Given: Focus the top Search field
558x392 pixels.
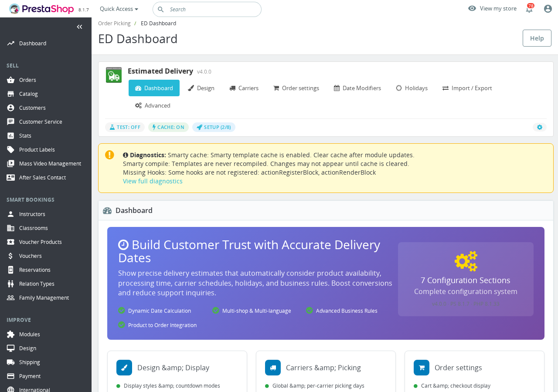Looking at the screenshot, I should (207, 9).
